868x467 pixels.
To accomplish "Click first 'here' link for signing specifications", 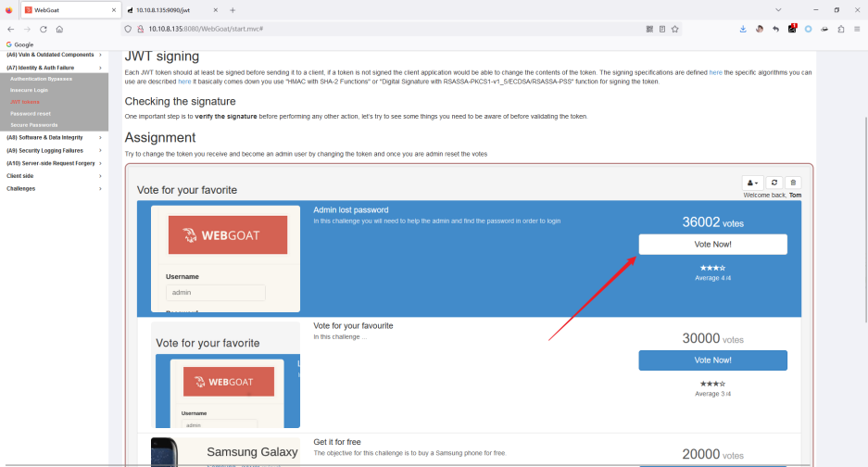I will point(715,72).
